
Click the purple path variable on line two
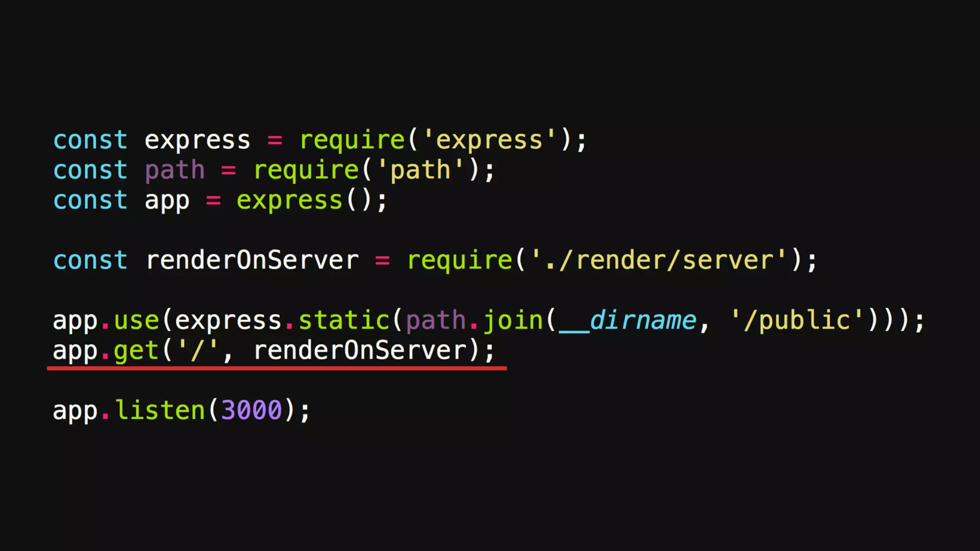175,171
